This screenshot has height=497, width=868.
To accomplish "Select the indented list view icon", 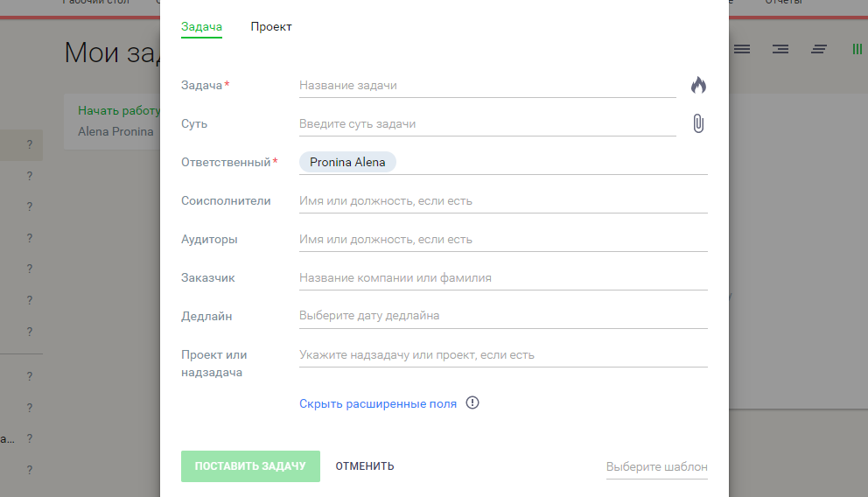I will click(x=780, y=49).
